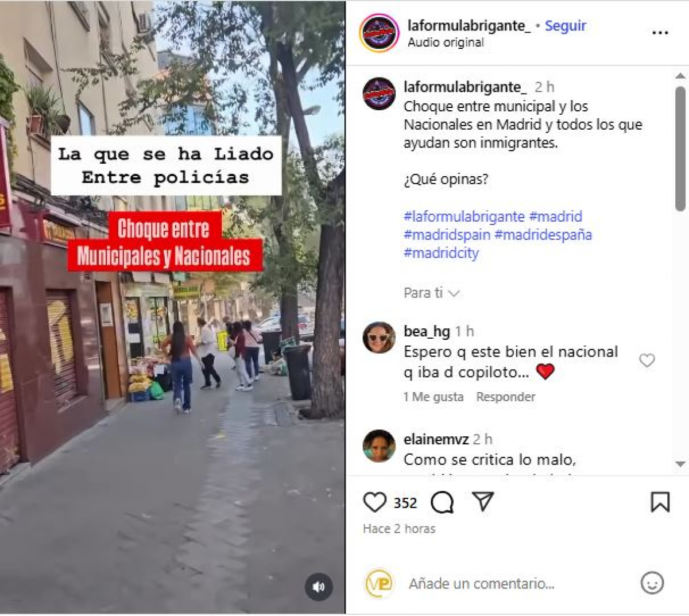Mute the video with speaker icon
Viewport: 689px width, 616px height.
[319, 587]
